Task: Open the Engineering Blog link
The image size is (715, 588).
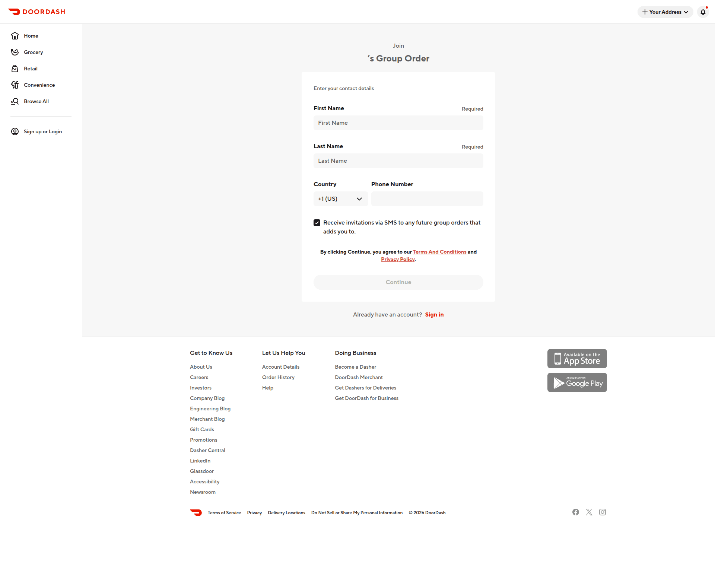Action: point(210,409)
